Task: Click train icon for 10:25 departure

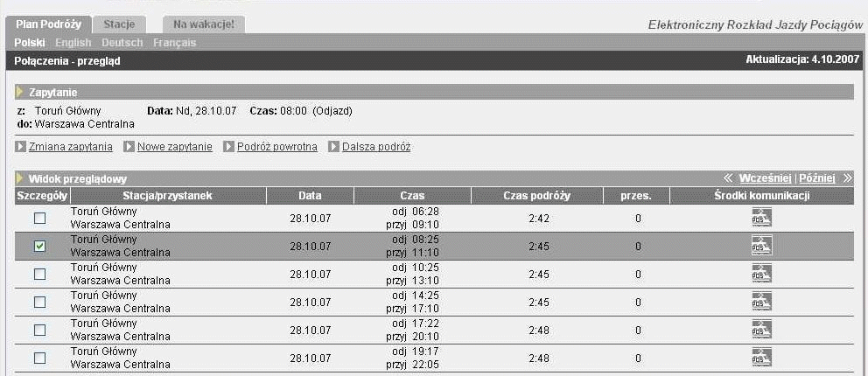Action: click(761, 275)
